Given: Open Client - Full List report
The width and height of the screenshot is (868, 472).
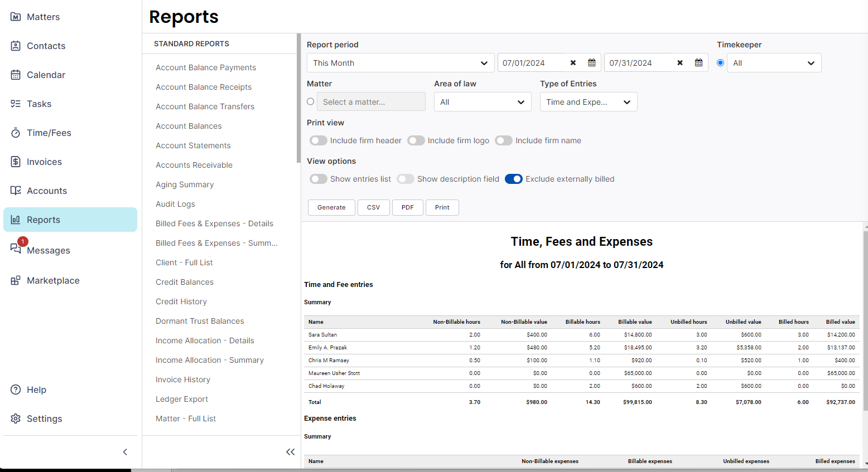Looking at the screenshot, I should tap(184, 262).
